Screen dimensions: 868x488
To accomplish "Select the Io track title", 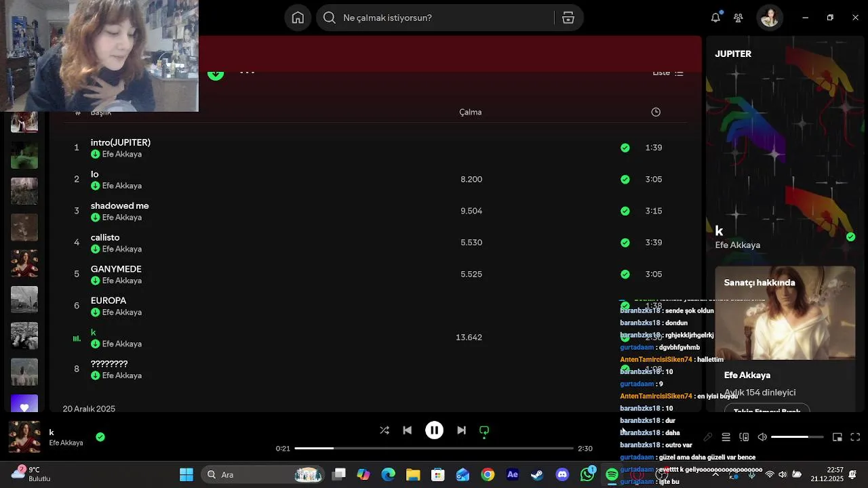I will 95,174.
